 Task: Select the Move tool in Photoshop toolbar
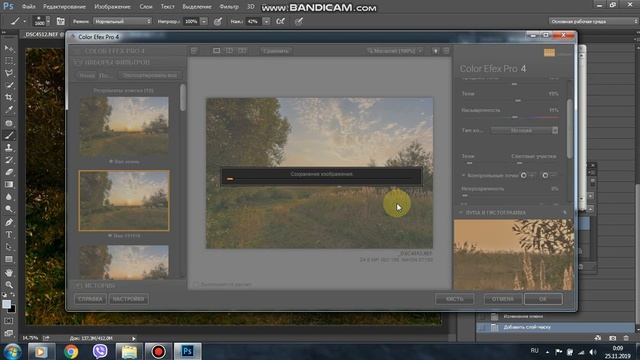coord(9,48)
